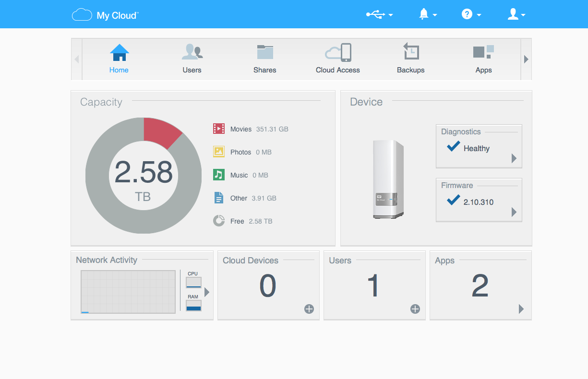Click the Users count 1
This screenshot has height=379, width=588.
pyautogui.click(x=373, y=286)
